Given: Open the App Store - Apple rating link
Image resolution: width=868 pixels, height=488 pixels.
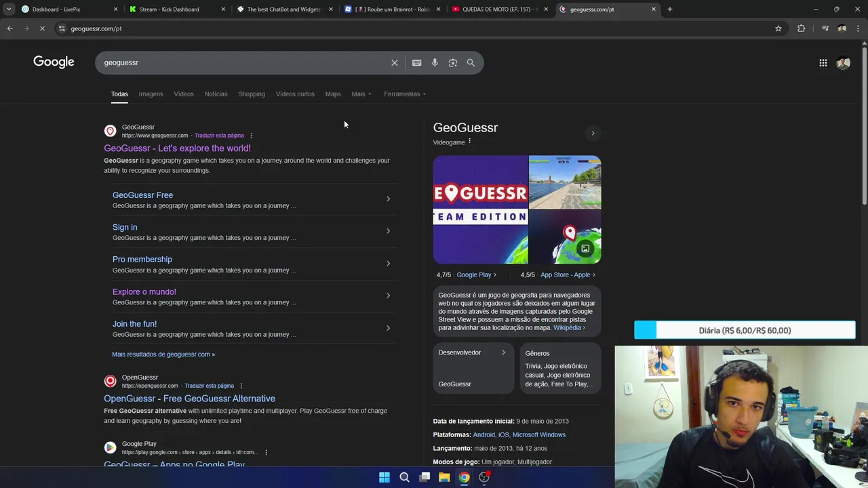Looking at the screenshot, I should click(568, 274).
